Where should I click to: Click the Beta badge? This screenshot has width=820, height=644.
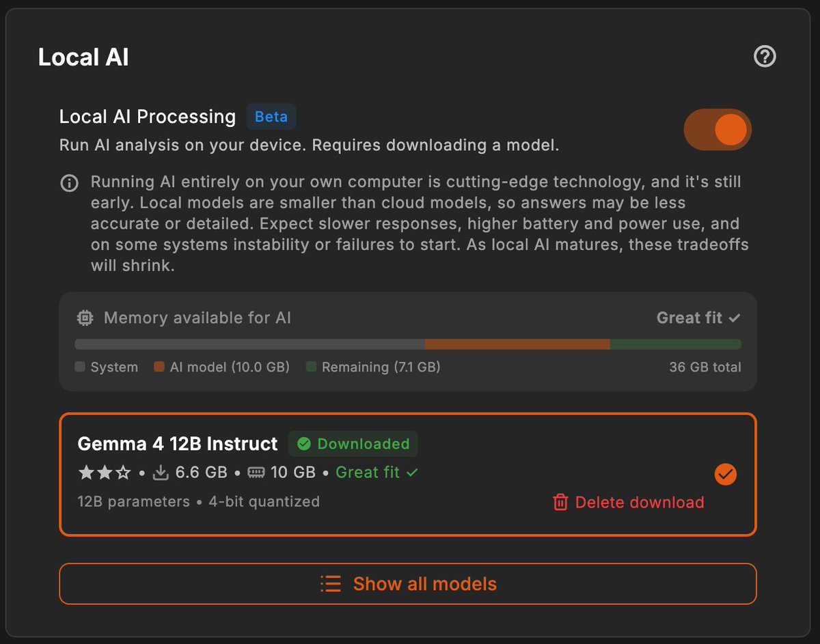(x=271, y=117)
